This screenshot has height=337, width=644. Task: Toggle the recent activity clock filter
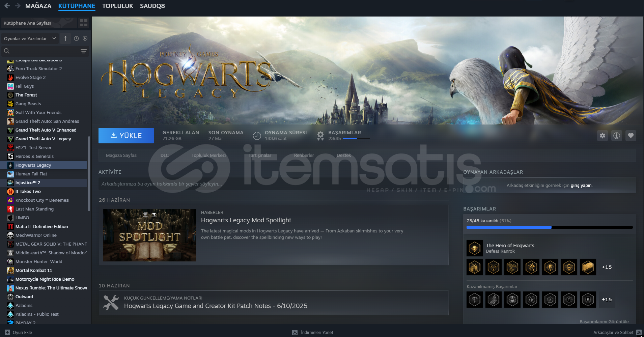tap(76, 38)
